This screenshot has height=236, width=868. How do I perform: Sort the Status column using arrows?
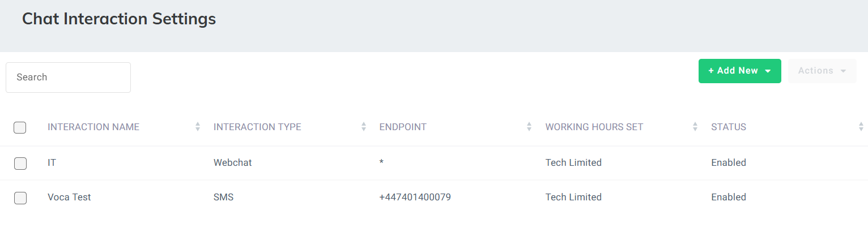click(861, 127)
